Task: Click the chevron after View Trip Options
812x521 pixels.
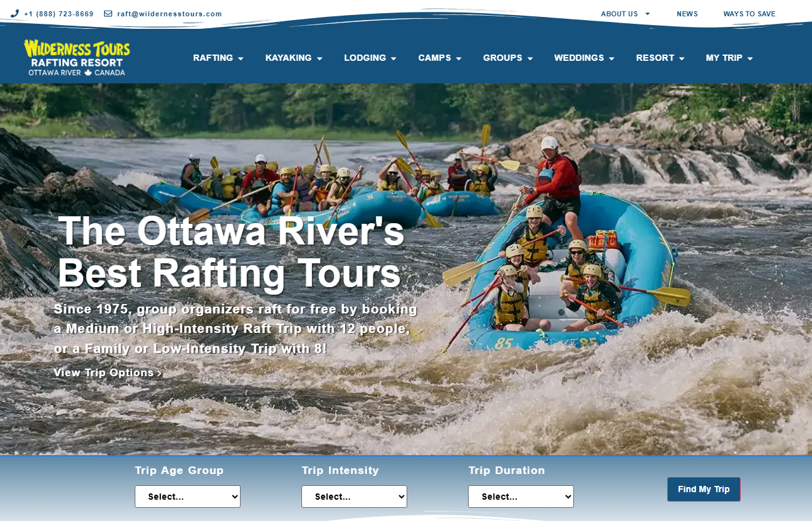Action: [159, 373]
